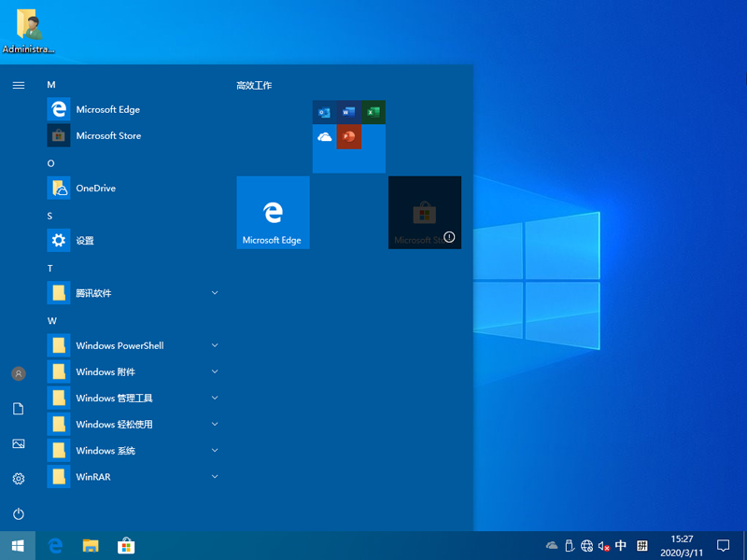Expand the Windows PowerShell group
This screenshot has width=747, height=560.
pos(215,345)
